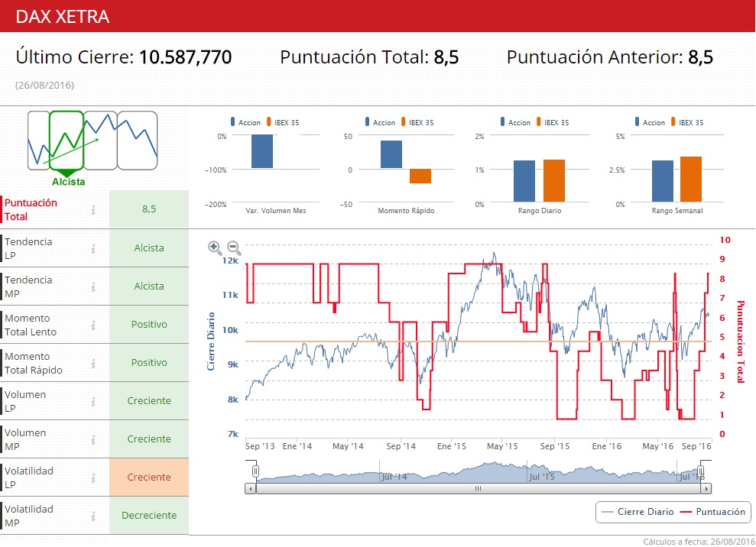Click the Volumen MP Creciente cell
The height and width of the screenshot is (547, 756).
click(x=149, y=439)
